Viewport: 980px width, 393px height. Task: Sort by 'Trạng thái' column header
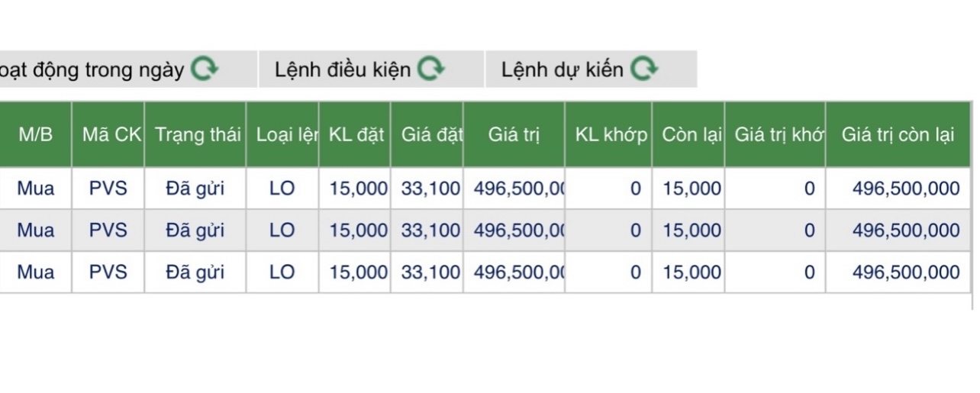tap(197, 135)
